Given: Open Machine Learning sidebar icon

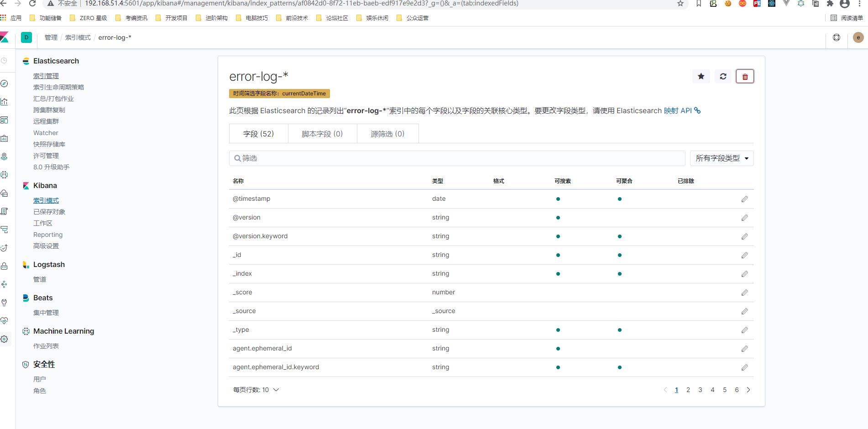Looking at the screenshot, I should coord(4,175).
